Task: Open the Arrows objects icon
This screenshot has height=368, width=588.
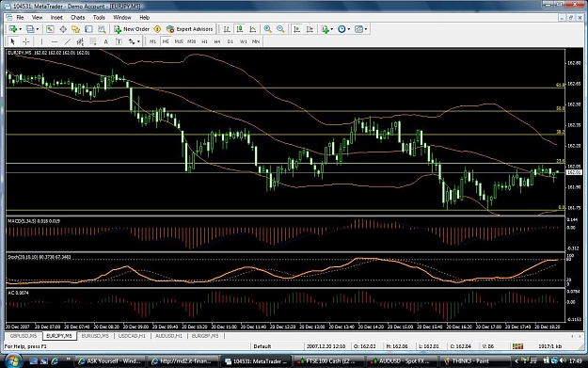Action: pyautogui.click(x=132, y=41)
